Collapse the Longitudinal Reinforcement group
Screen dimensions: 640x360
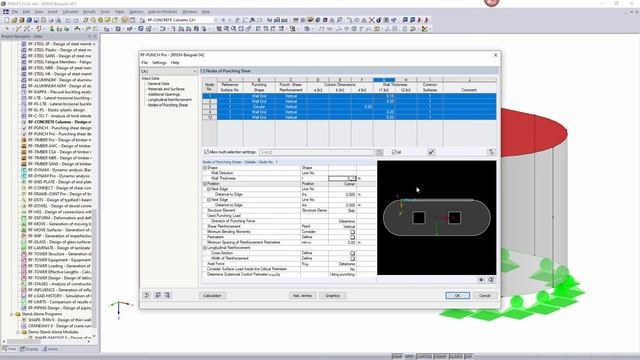coord(205,248)
